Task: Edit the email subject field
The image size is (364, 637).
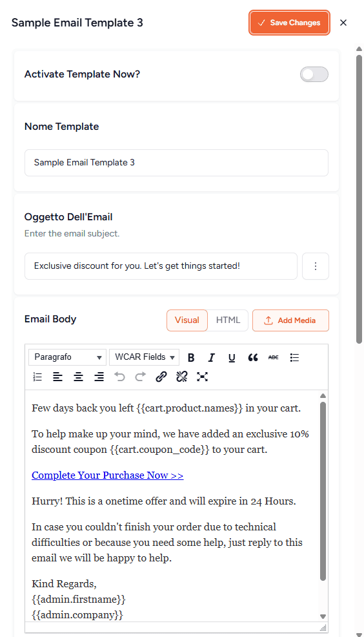Action: (x=161, y=266)
